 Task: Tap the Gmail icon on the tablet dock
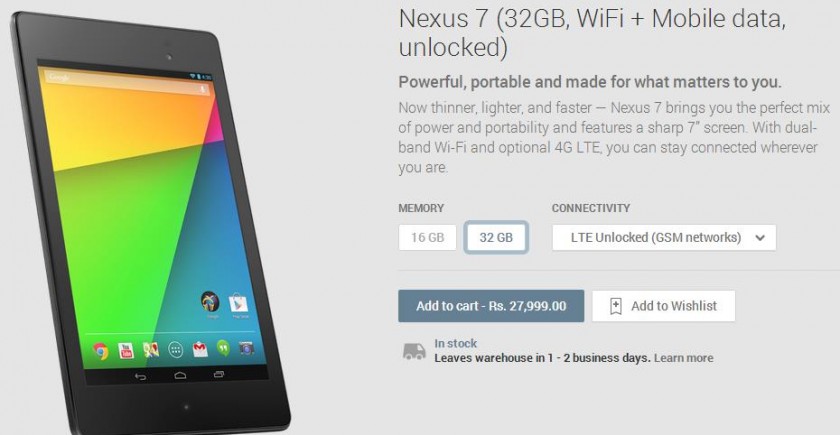click(x=200, y=349)
